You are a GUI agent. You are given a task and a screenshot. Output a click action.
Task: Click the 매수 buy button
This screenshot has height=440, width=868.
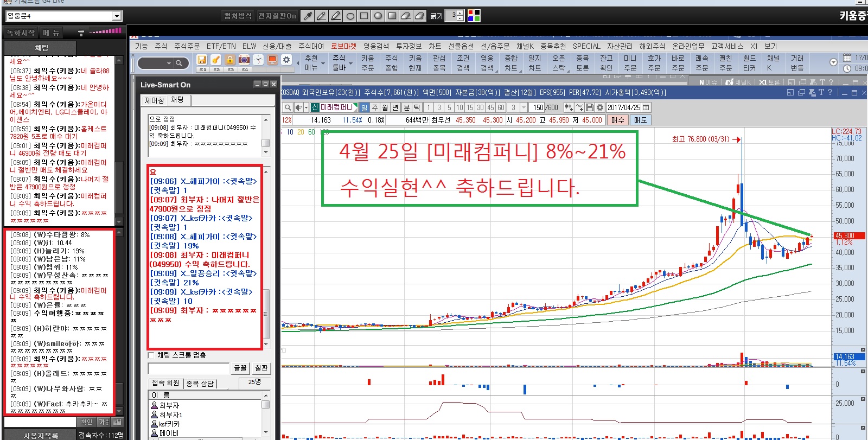[x=618, y=120]
